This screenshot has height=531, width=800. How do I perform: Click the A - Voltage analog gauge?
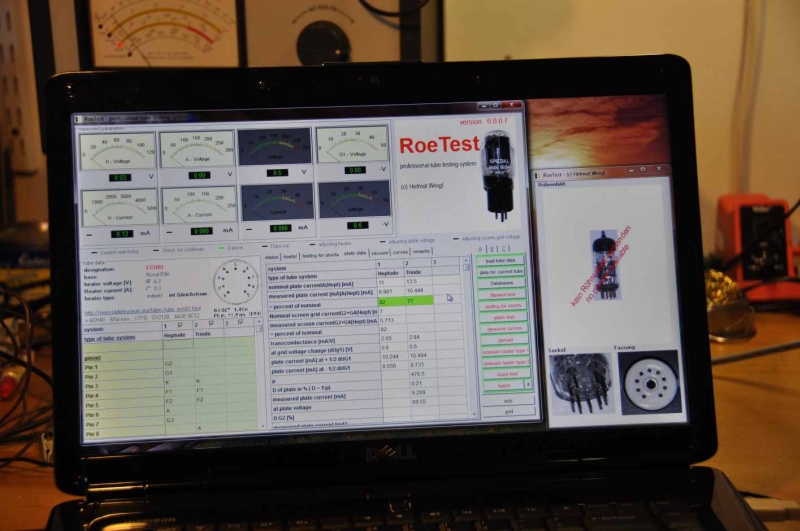click(197, 149)
